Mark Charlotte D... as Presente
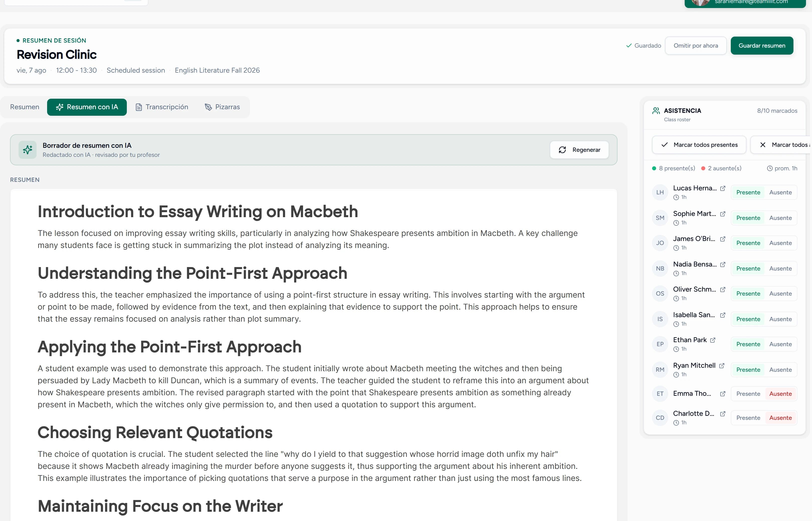The width and height of the screenshot is (812, 521). coord(748,418)
